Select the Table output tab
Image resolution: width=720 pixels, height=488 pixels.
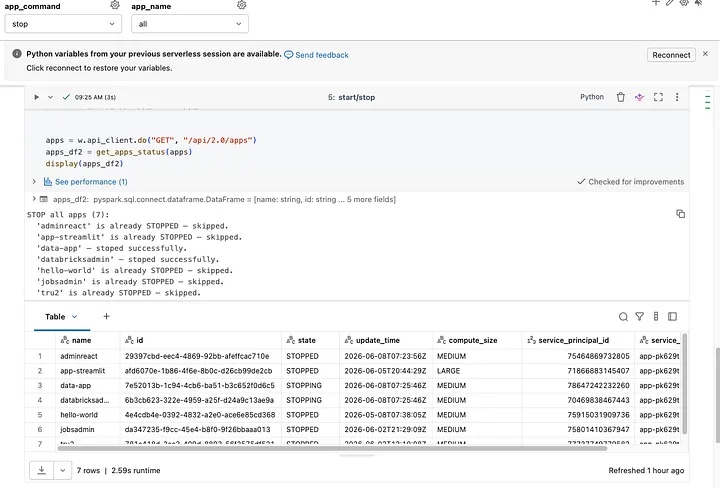(x=55, y=317)
